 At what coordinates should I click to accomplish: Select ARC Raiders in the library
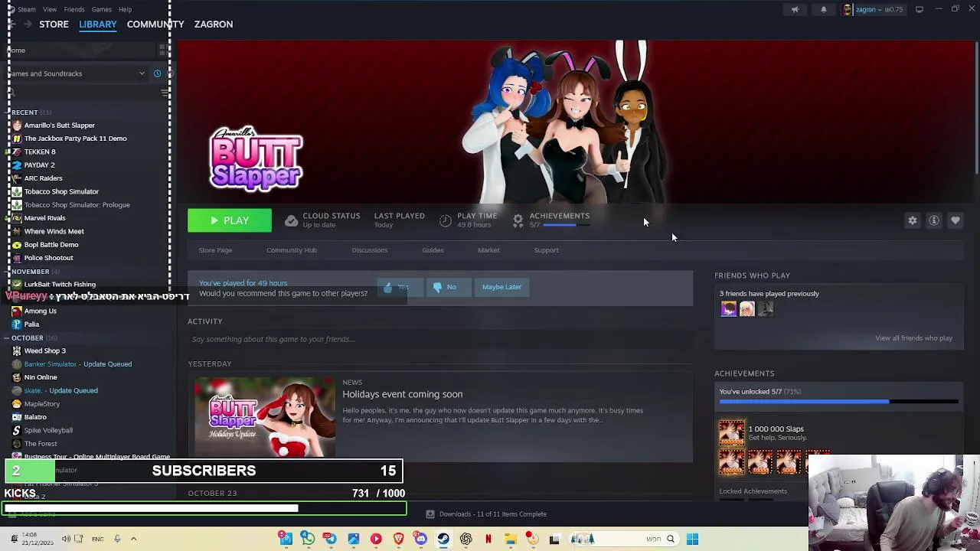[43, 178]
